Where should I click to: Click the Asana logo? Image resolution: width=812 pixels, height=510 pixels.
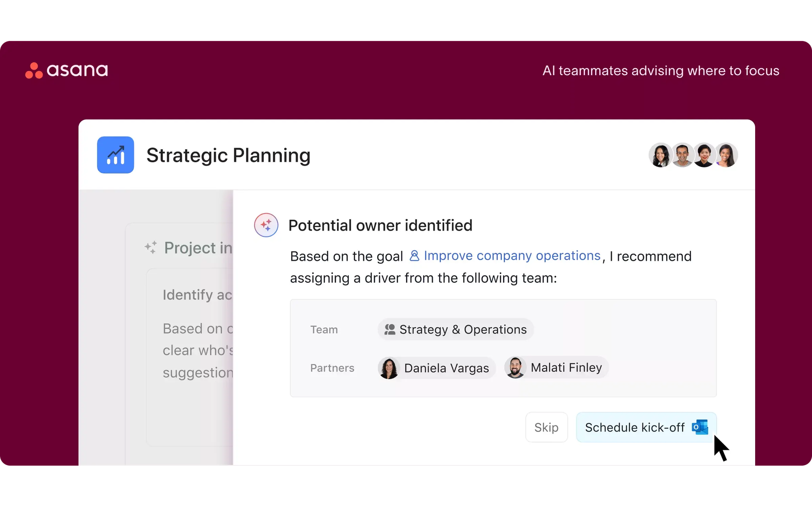(67, 70)
